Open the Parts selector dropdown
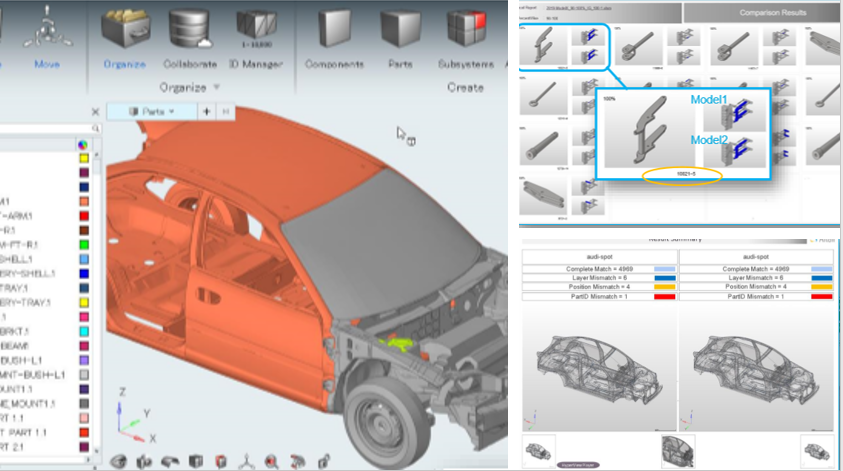The image size is (843, 471). coord(152,112)
